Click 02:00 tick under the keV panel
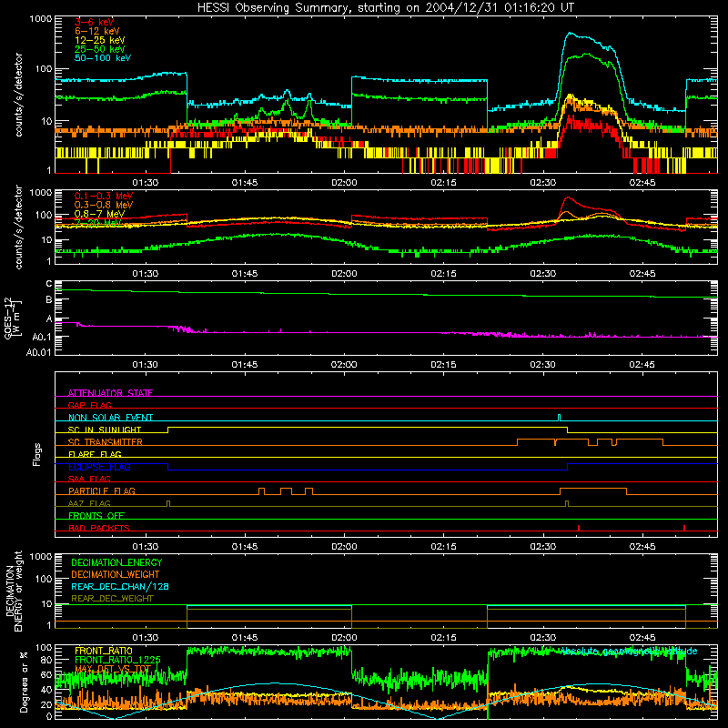 344,183
